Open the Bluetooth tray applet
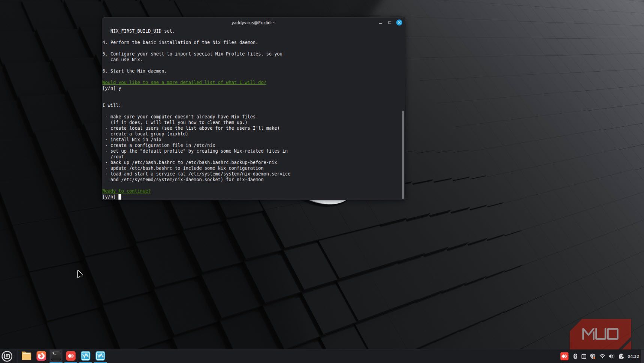This screenshot has height=363, width=644. [x=575, y=356]
